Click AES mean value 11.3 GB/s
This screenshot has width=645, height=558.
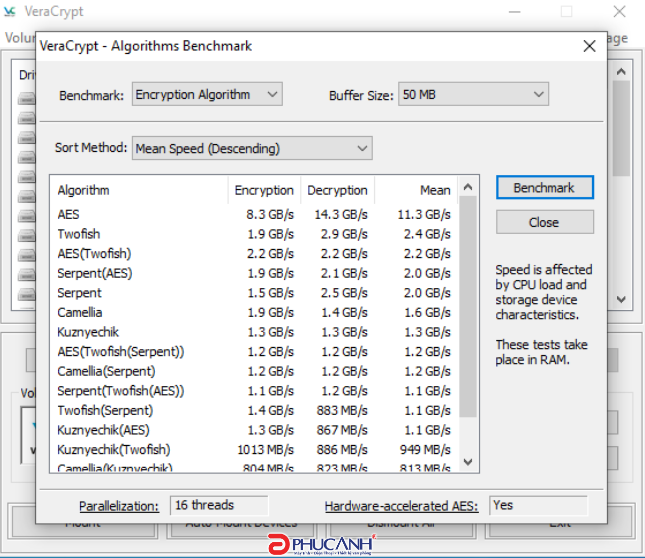tap(424, 214)
